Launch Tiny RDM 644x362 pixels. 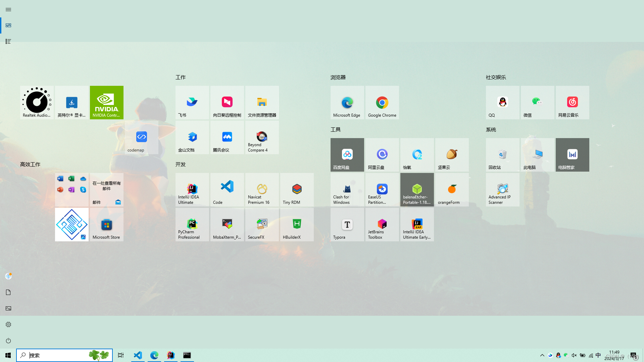click(x=297, y=190)
